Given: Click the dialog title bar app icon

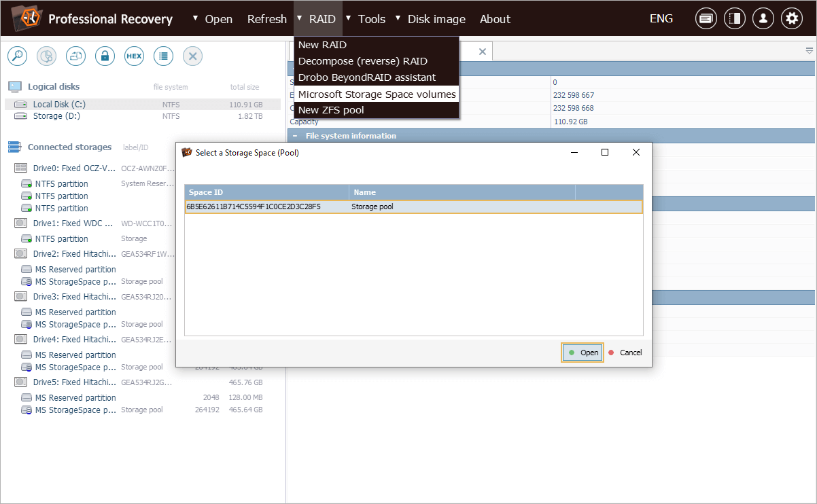Looking at the screenshot, I should (187, 152).
